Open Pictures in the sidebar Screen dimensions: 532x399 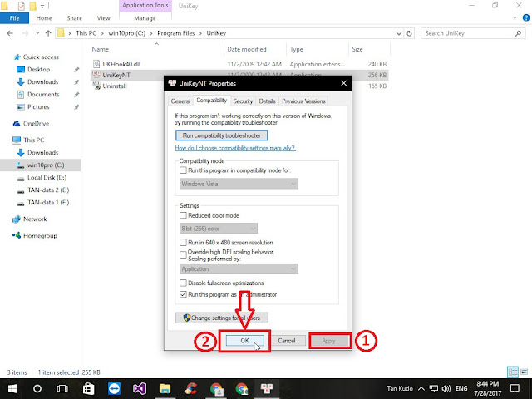tap(38, 107)
